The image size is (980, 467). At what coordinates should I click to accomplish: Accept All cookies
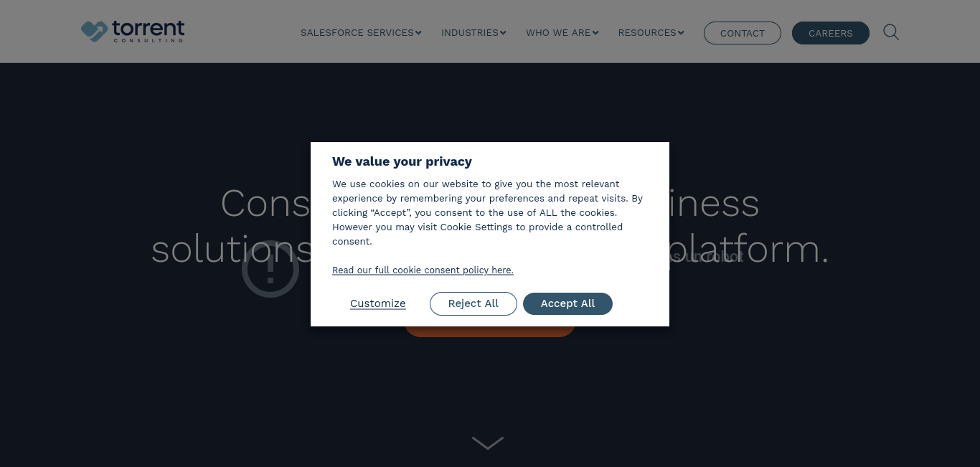tap(567, 303)
